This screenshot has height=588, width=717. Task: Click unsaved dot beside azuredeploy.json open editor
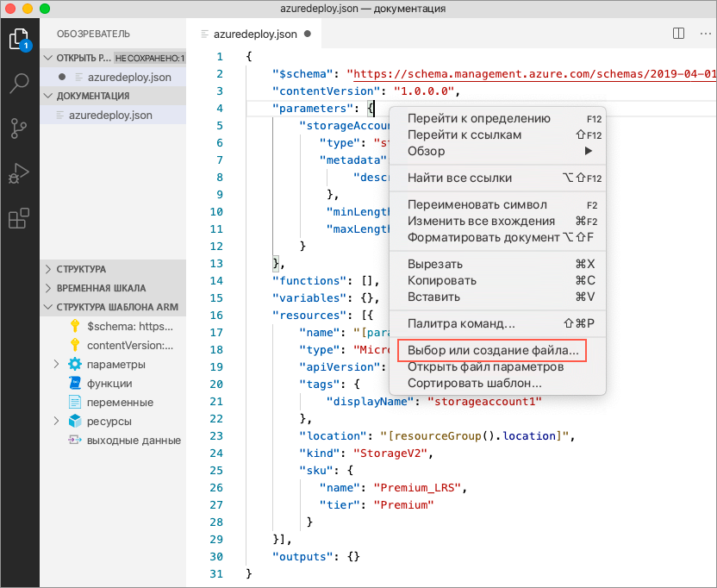point(62,77)
